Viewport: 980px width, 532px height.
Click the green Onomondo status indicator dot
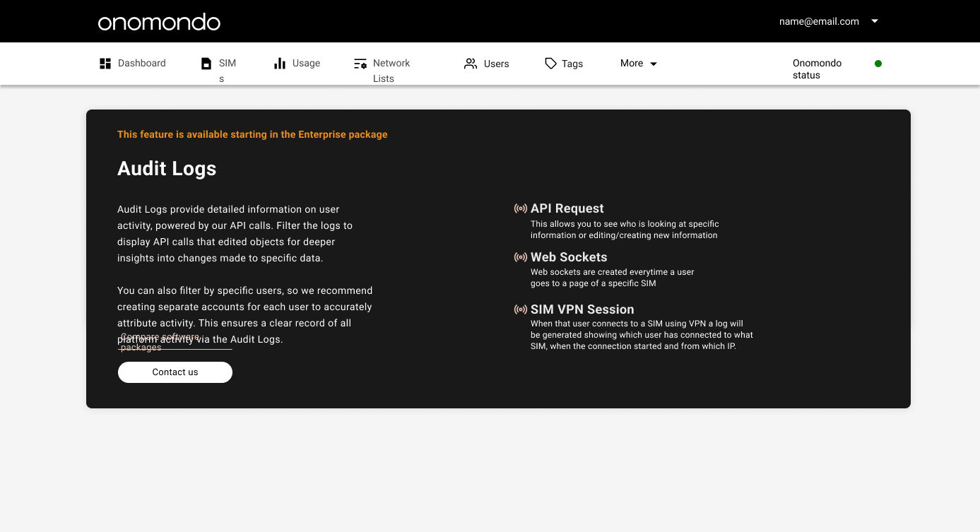pyautogui.click(x=878, y=64)
